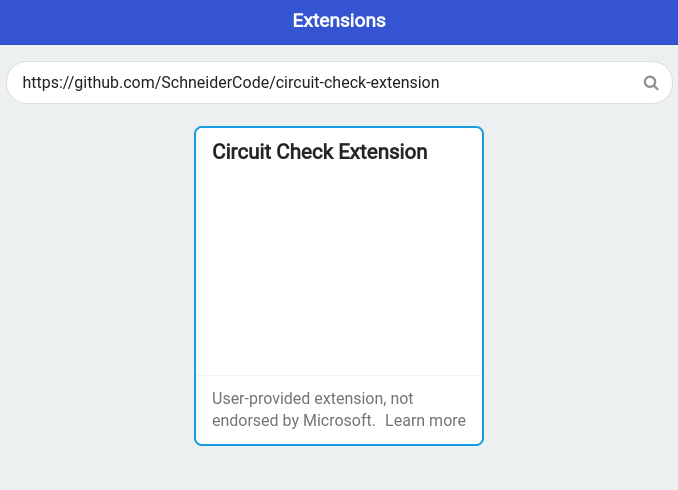Follow the Learn more link
This screenshot has width=678, height=490.
coord(425,420)
